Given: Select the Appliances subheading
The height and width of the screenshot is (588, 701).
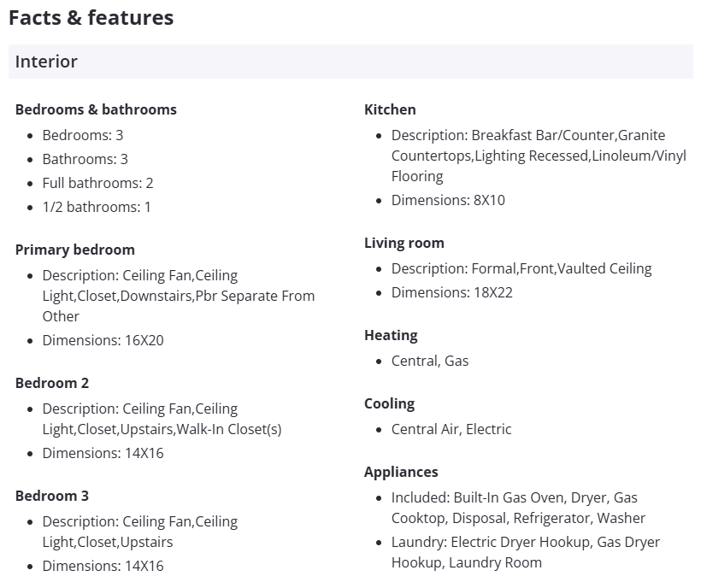Looking at the screenshot, I should click(401, 472).
